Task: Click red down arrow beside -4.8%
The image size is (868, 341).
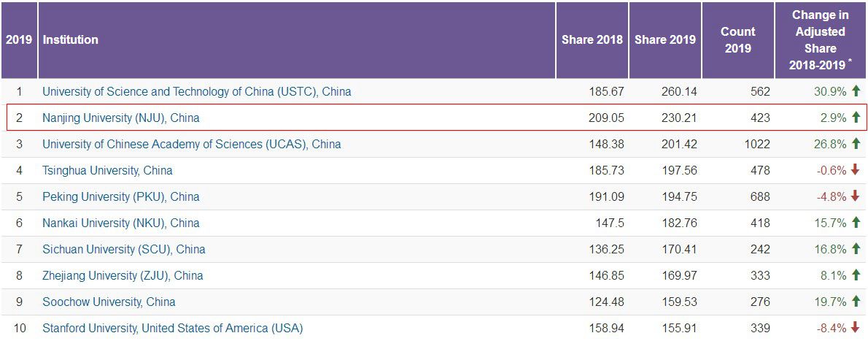Action: pos(856,196)
